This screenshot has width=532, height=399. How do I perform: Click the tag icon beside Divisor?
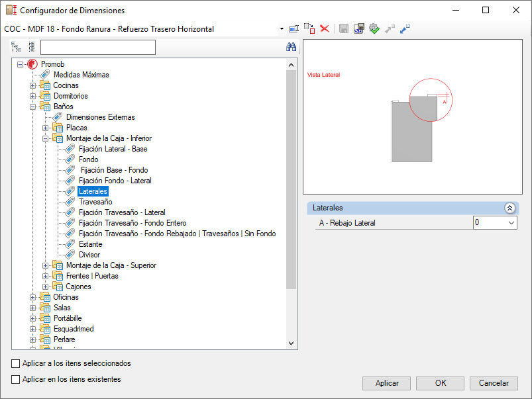[70, 255]
